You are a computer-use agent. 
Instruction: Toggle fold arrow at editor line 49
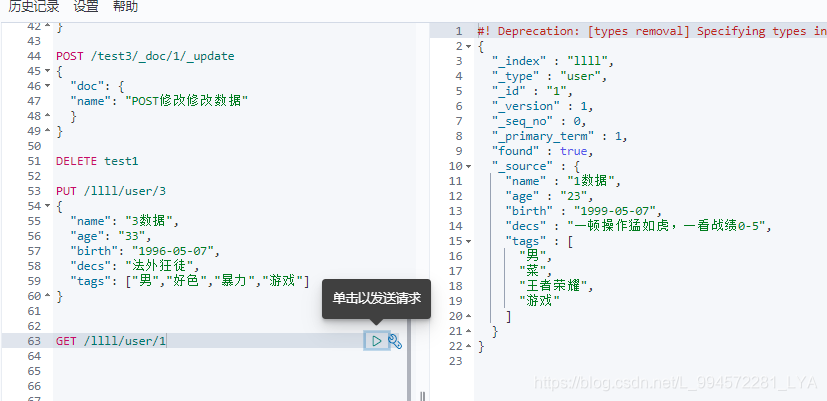click(47, 130)
